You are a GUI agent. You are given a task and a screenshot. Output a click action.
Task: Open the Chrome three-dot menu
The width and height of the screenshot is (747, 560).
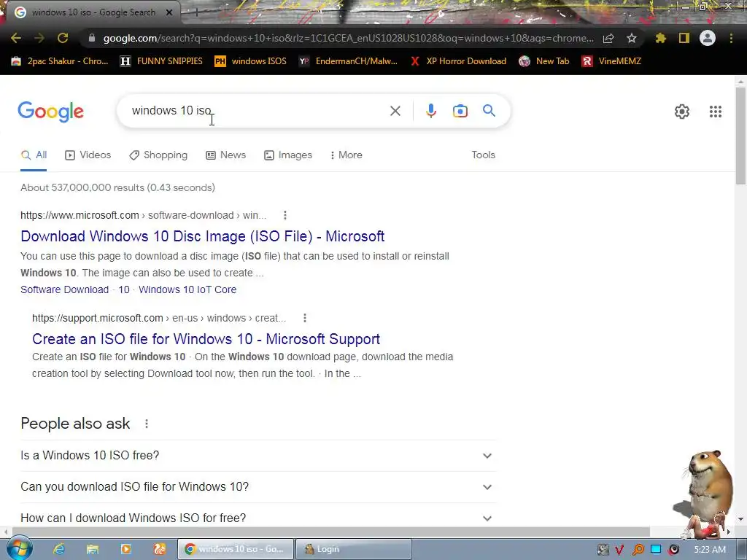pos(731,38)
